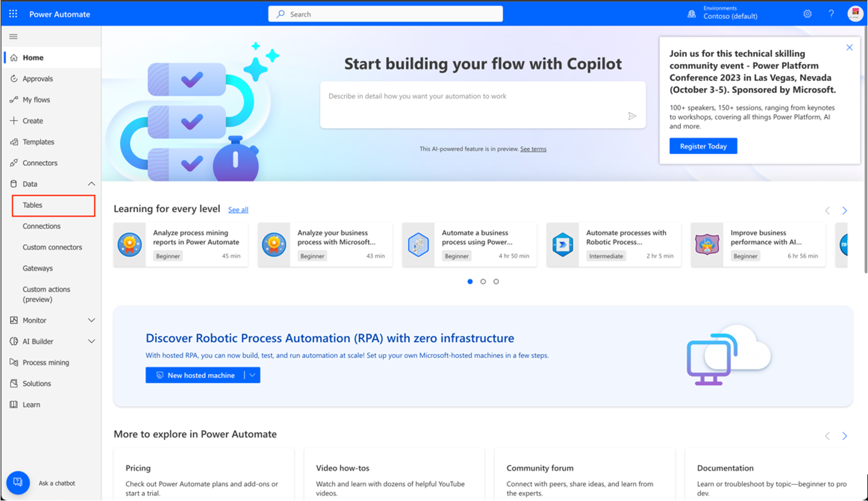The width and height of the screenshot is (868, 501).
Task: Click the Approvals icon
Action: 14,79
